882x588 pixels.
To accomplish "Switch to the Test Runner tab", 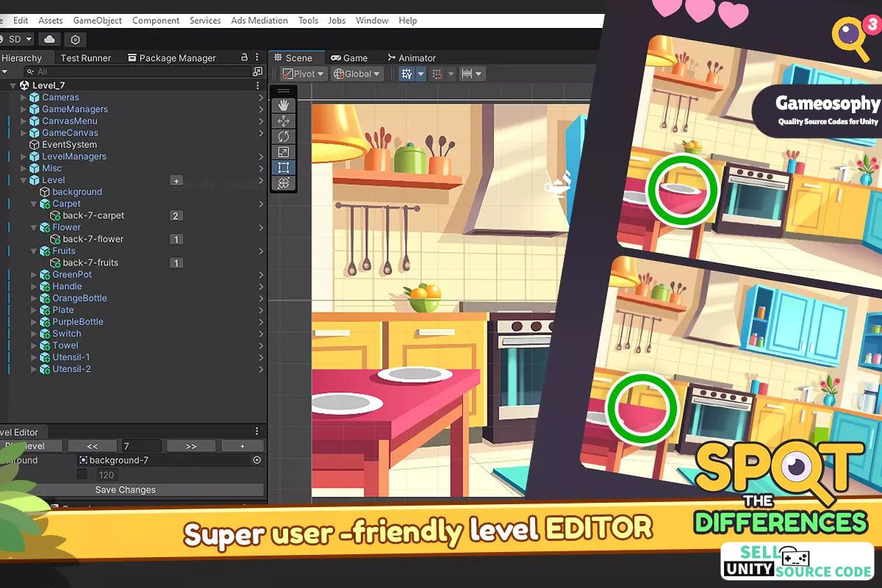I will coord(85,57).
